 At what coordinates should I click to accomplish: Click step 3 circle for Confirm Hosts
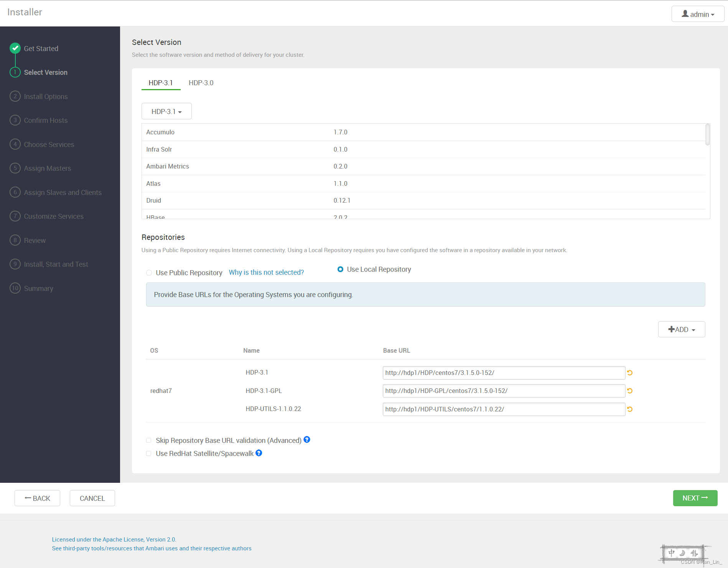[x=15, y=120]
